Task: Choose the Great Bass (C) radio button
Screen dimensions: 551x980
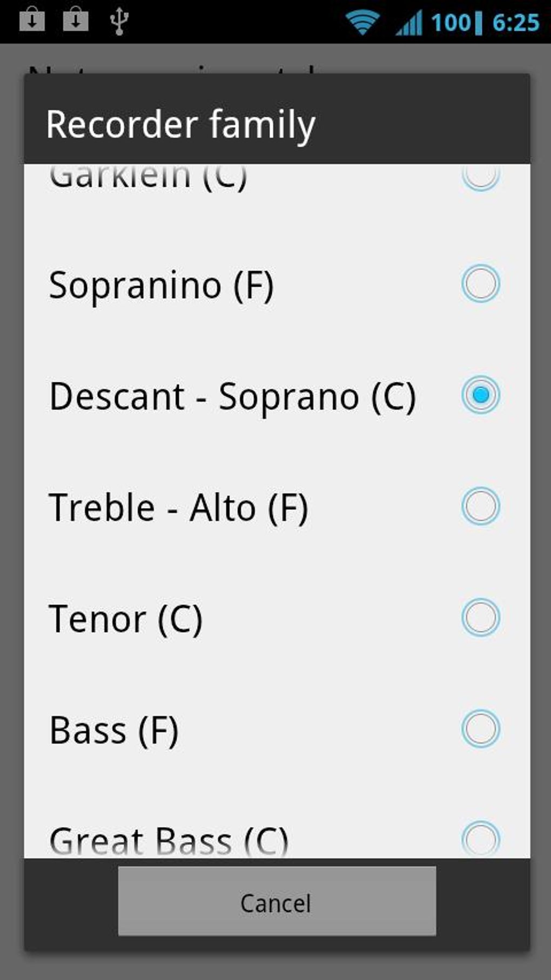Action: [x=480, y=839]
